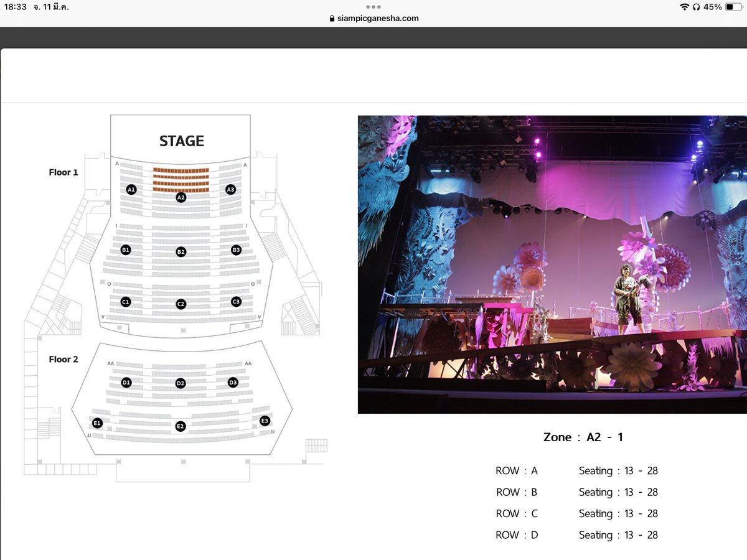
Task: Select zone A1 on the seating map
Action: [x=131, y=189]
